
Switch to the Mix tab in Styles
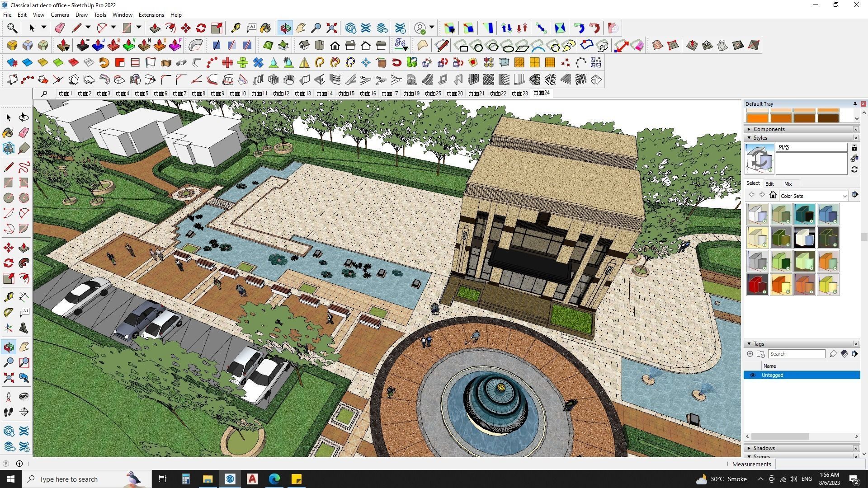(x=788, y=184)
